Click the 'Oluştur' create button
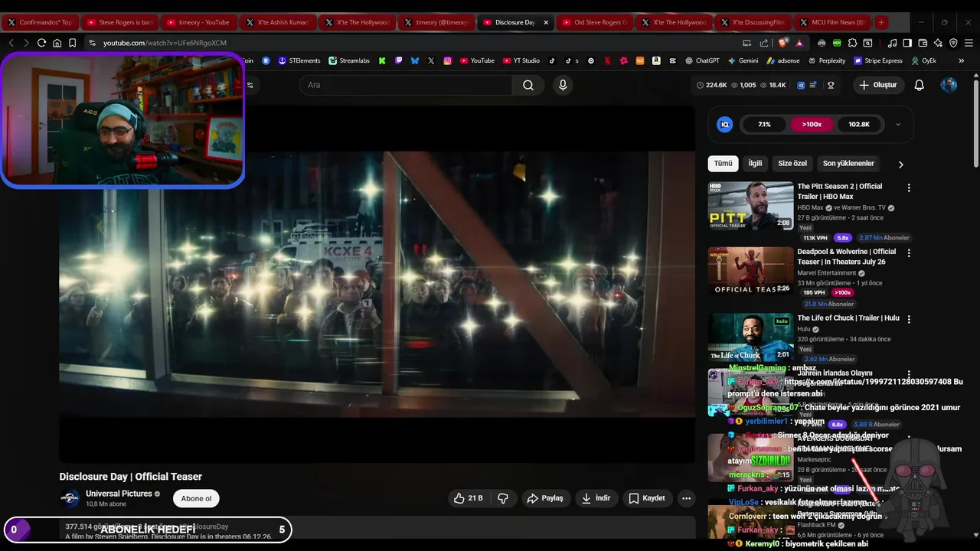Screen dimensions: 980x551 (x=877, y=85)
